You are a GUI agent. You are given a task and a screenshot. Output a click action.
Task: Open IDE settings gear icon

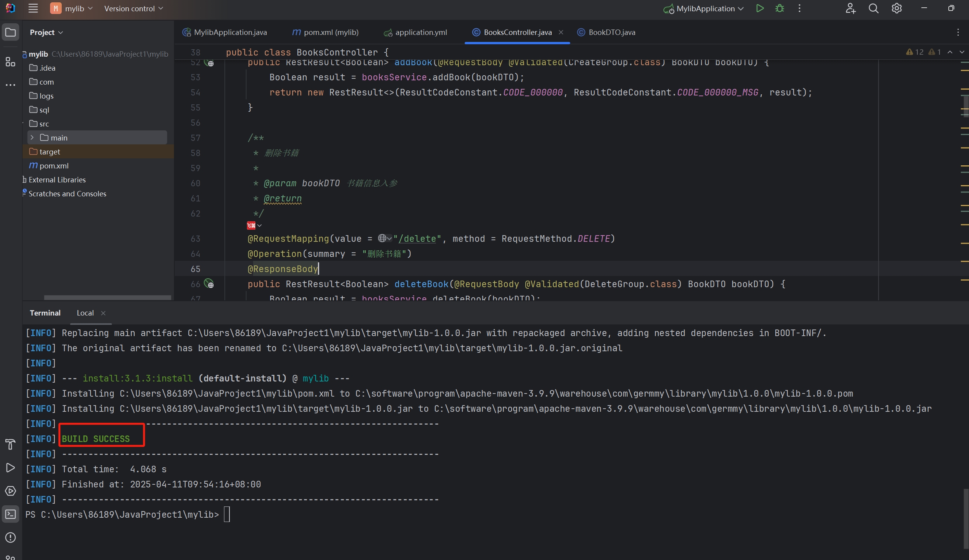pos(897,9)
